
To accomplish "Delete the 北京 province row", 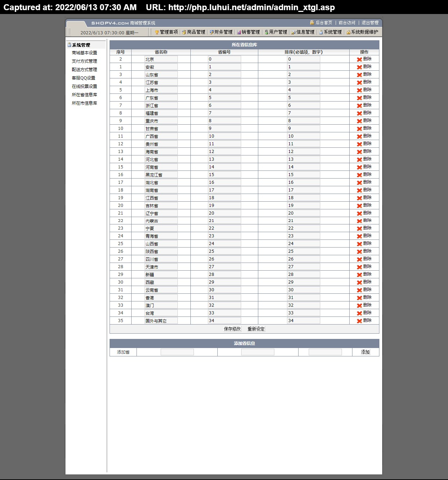I will 364,59.
